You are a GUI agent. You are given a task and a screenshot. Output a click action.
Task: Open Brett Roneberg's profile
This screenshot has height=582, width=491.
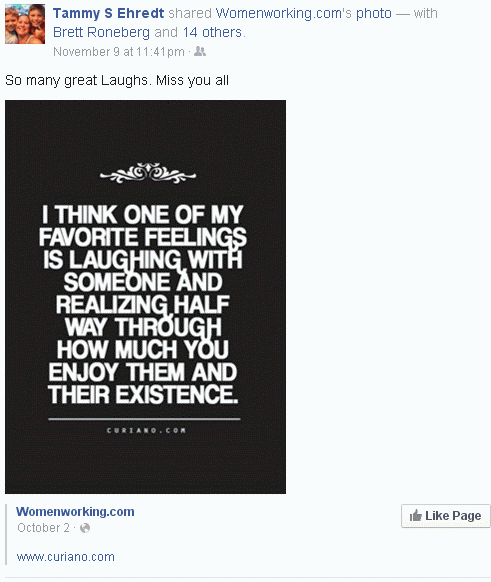pyautogui.click(x=101, y=33)
